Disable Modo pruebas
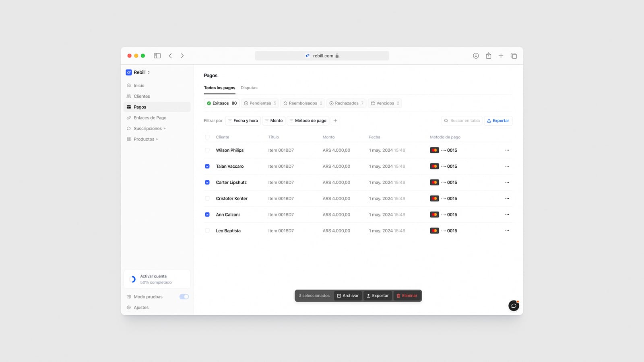This screenshot has height=362, width=644. point(184,296)
